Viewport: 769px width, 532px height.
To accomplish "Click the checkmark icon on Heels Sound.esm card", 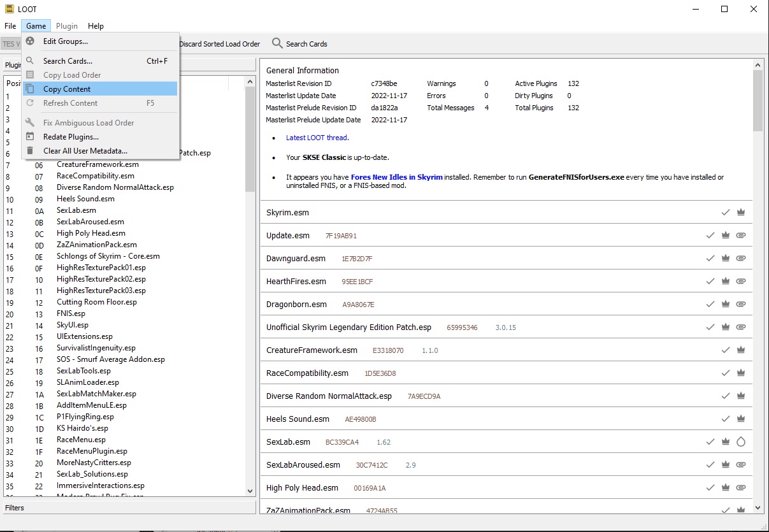I will tap(725, 419).
